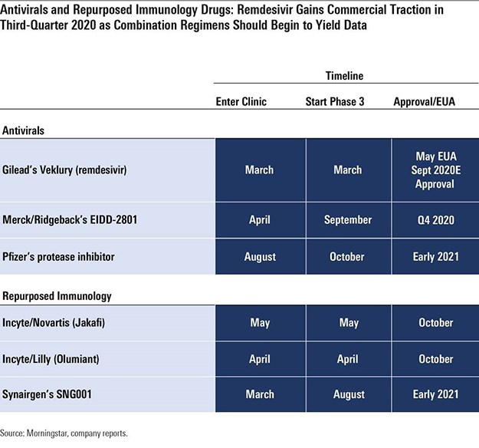Click the August Enter Clinic cell for Pfizer
Viewport: 479px width, 448px height.
[260, 256]
